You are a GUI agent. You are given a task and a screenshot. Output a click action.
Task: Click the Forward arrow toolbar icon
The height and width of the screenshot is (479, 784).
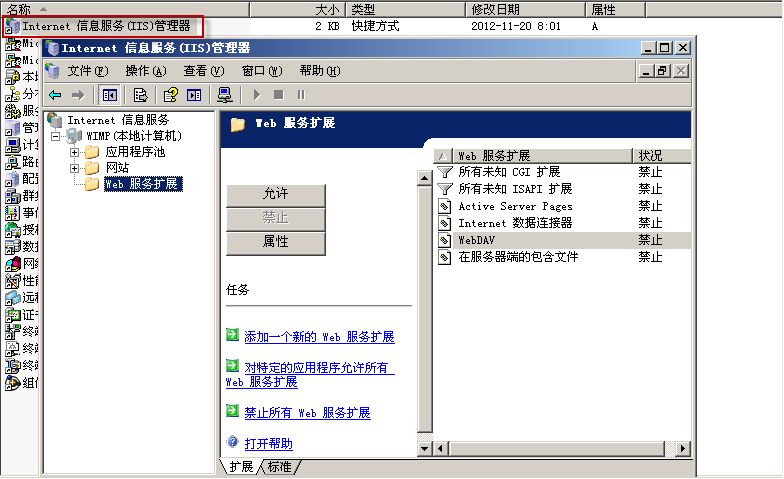click(78, 95)
